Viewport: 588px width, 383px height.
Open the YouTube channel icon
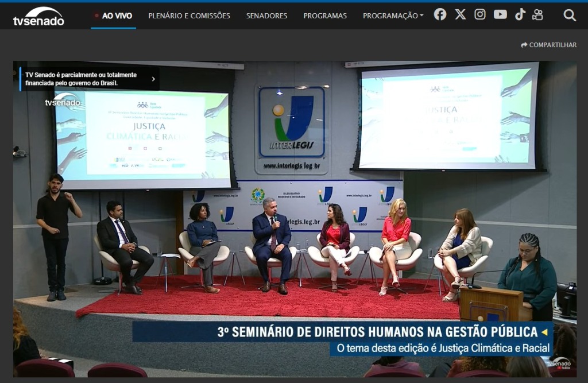tap(500, 14)
